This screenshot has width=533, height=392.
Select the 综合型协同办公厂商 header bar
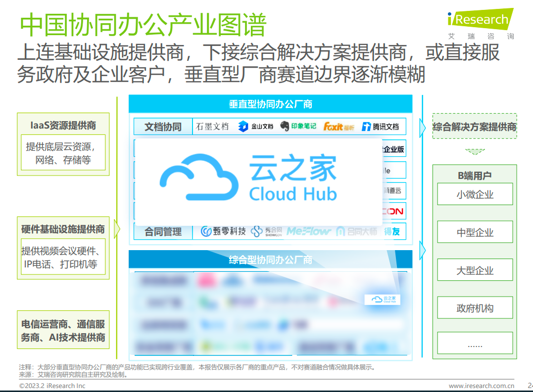[271, 260]
